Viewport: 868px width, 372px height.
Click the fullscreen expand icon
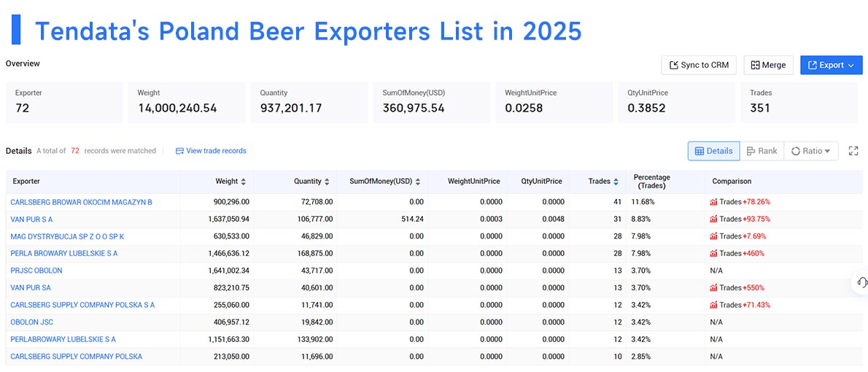(x=853, y=151)
